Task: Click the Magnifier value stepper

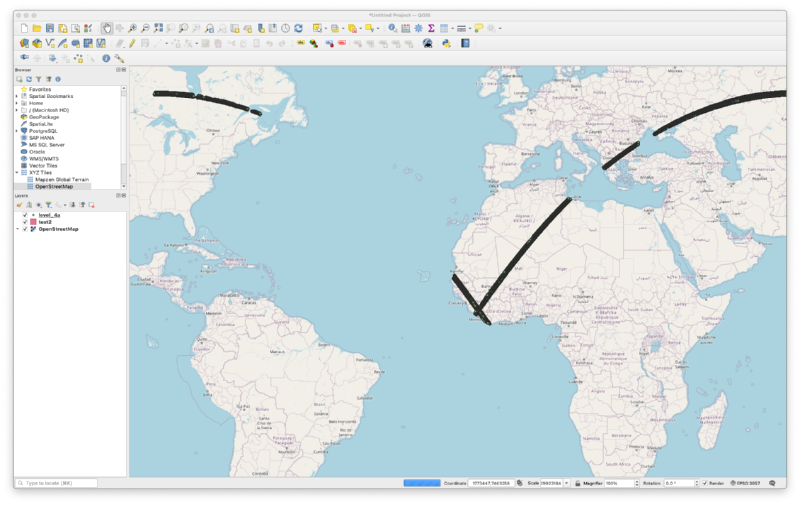Action: [637, 483]
